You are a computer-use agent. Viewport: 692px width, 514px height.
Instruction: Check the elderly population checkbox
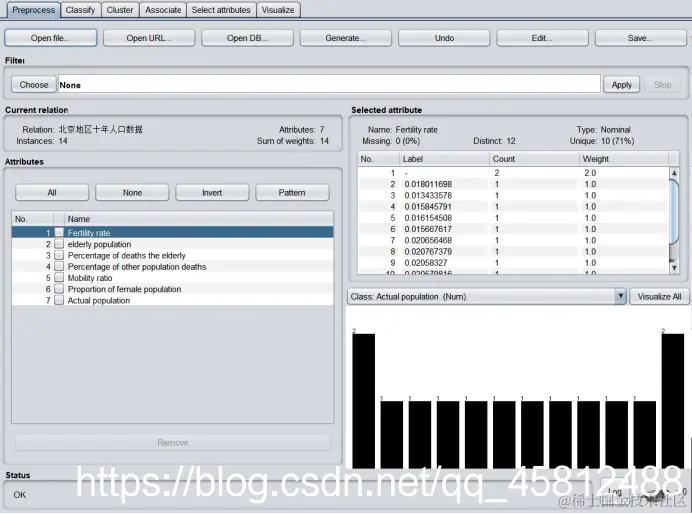point(59,244)
